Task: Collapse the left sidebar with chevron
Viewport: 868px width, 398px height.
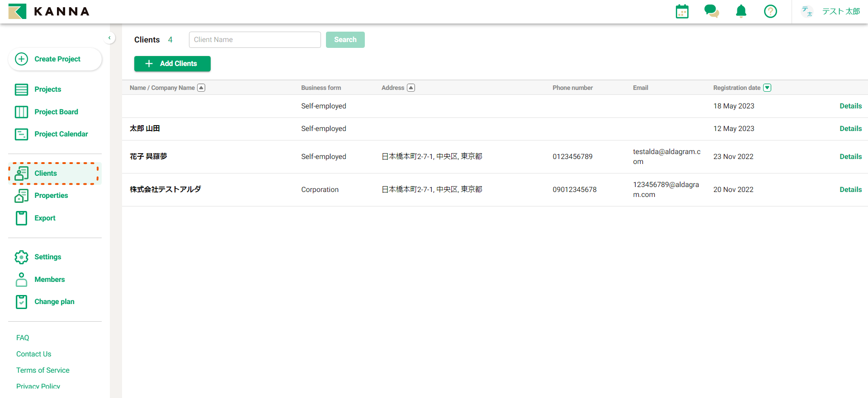Action: coord(109,38)
